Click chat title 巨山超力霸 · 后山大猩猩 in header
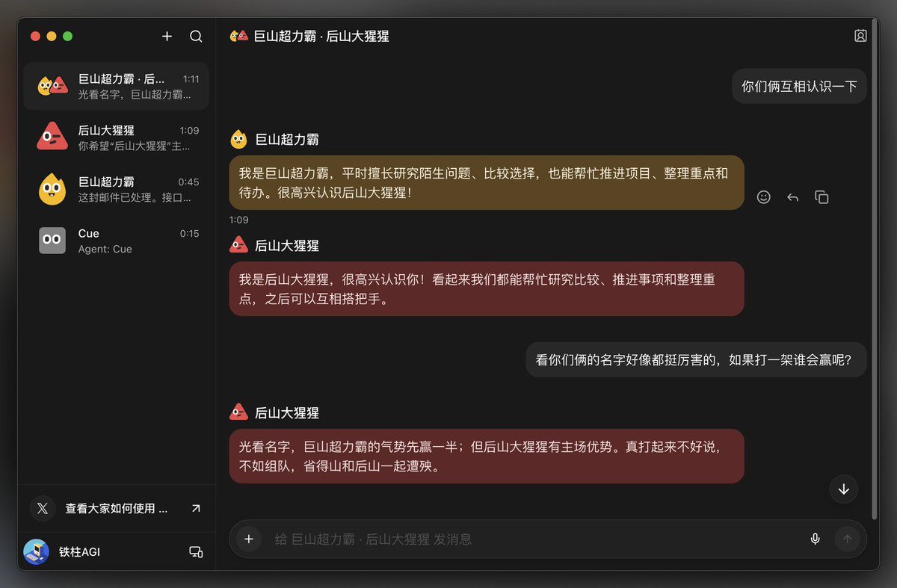Screen dimensions: 897x588 [321, 36]
